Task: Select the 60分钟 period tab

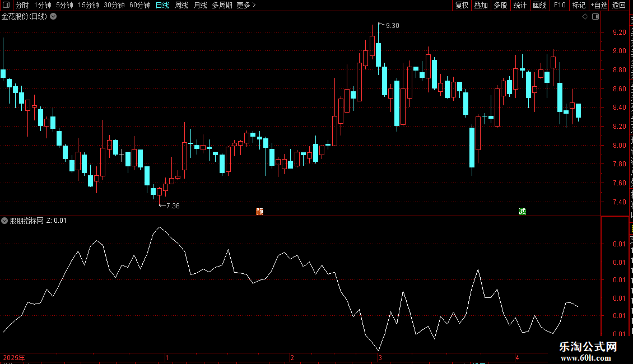Action: tap(140, 5)
